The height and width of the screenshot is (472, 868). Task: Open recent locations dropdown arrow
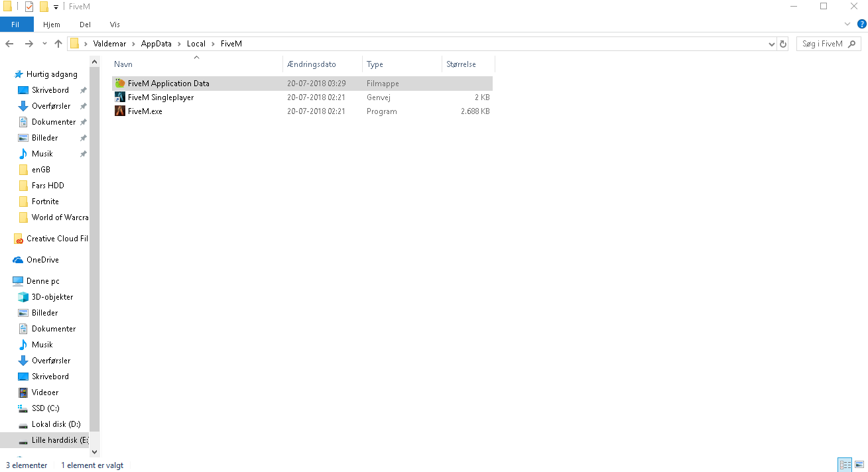[44, 44]
